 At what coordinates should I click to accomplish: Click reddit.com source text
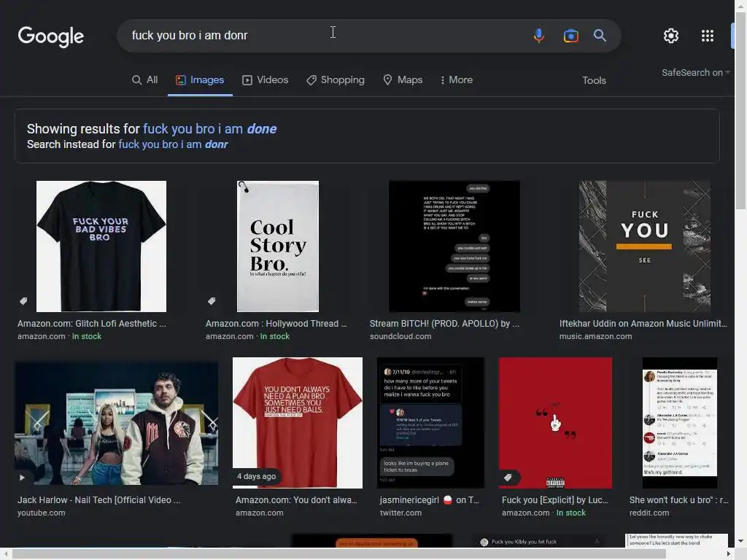[x=649, y=513]
